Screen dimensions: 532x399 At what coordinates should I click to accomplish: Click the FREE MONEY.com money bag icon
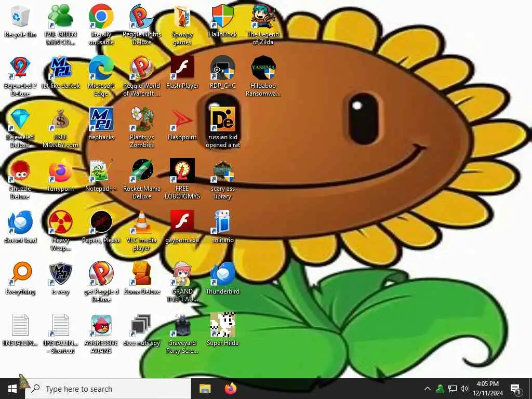60,119
